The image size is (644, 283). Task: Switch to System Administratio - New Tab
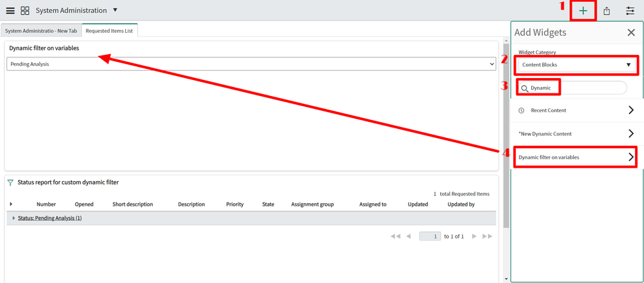(x=41, y=31)
